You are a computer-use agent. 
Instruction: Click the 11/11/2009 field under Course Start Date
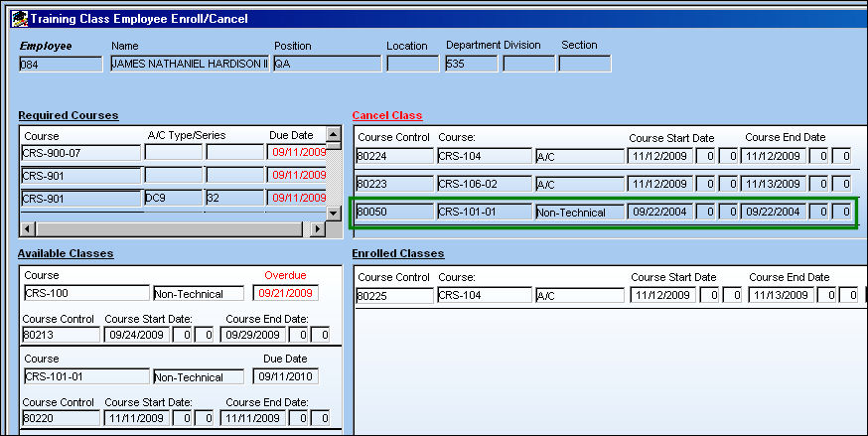(137, 418)
